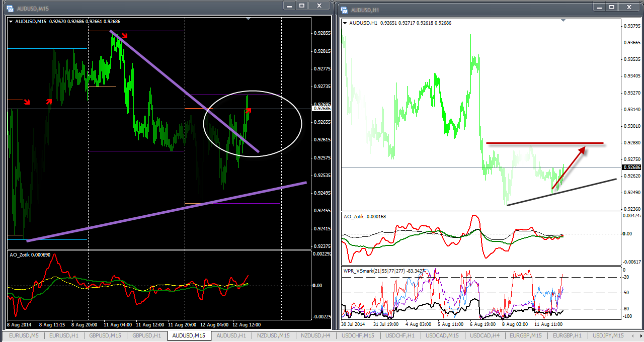Select the AUDUSD,M15 bottom tab
The width and height of the screenshot is (644, 342).
pyautogui.click(x=189, y=335)
